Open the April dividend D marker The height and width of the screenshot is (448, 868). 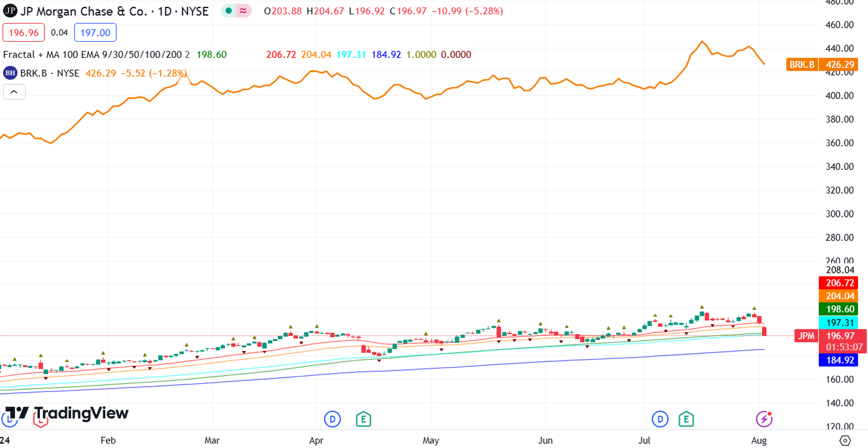tap(332, 418)
